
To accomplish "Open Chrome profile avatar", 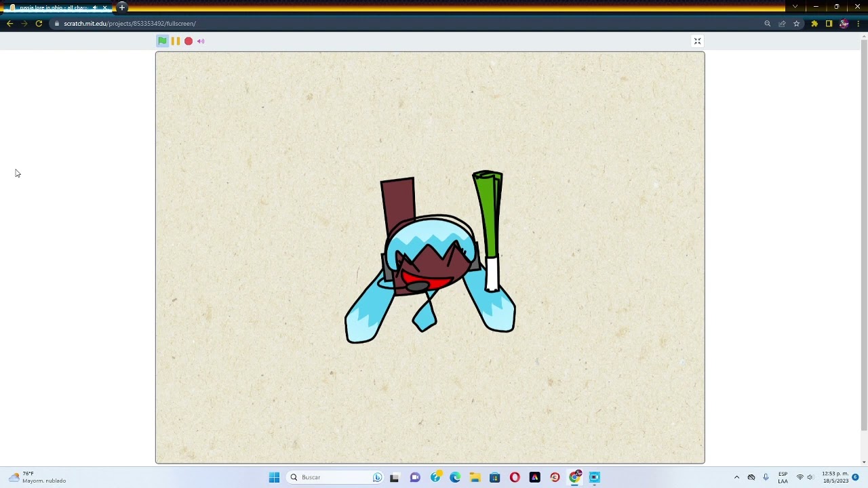I will tap(844, 24).
